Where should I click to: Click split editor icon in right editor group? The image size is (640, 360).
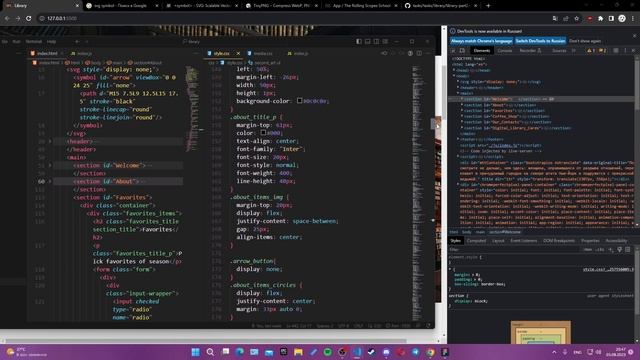[419, 53]
